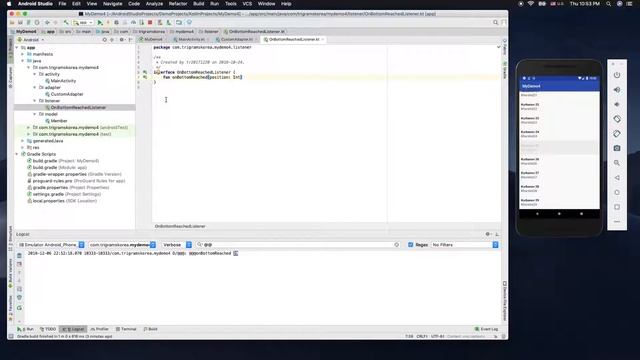The width and height of the screenshot is (640, 360).
Task: Open macOS Spotlight search icon
Action: pyautogui.click(x=609, y=4)
